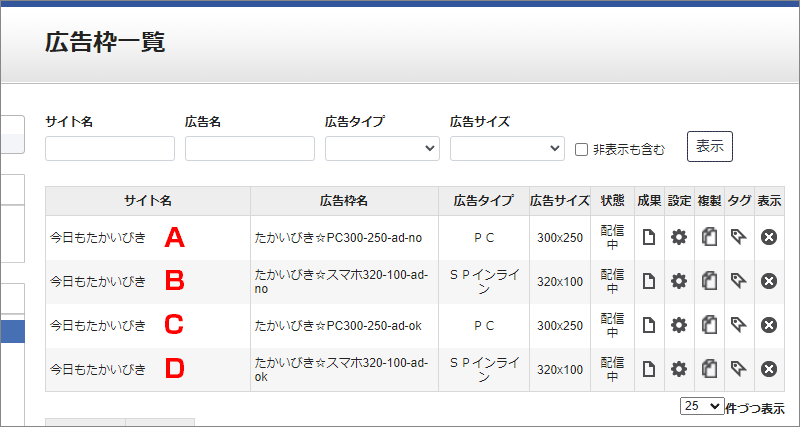Hide the PC300-250-ad-no ad slot
The width and height of the screenshot is (800, 427).
click(769, 237)
